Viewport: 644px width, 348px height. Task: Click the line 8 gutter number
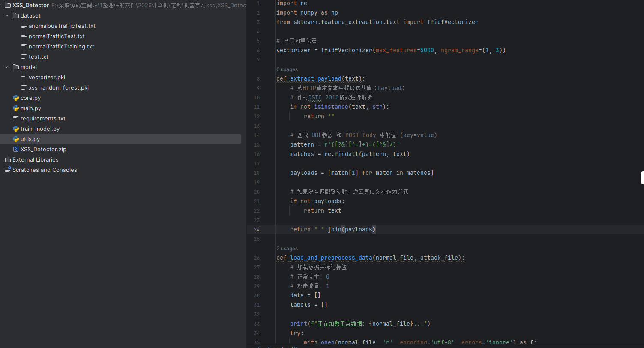click(258, 78)
